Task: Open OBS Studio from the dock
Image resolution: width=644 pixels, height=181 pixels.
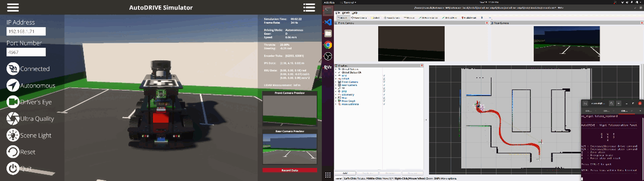Action: (x=328, y=56)
